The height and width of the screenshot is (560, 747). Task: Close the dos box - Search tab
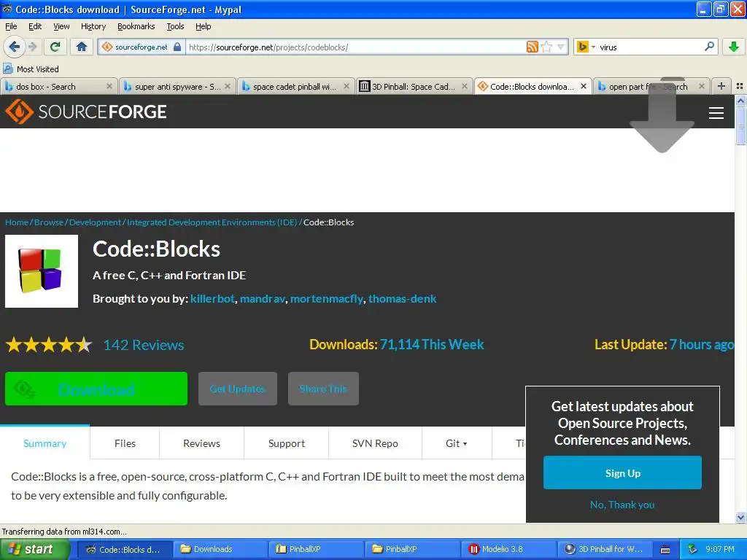(109, 86)
